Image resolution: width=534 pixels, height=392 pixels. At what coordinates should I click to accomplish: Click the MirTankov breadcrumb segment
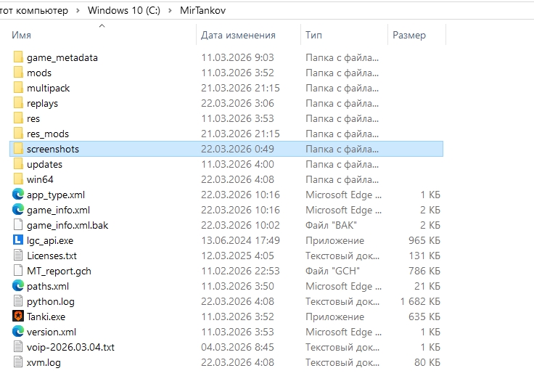coord(202,10)
